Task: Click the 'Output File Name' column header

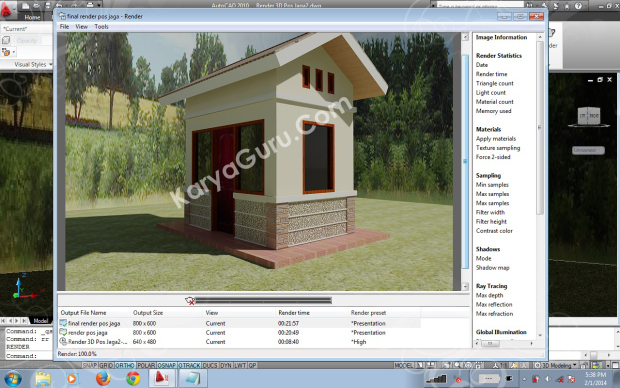Action: click(x=94, y=312)
